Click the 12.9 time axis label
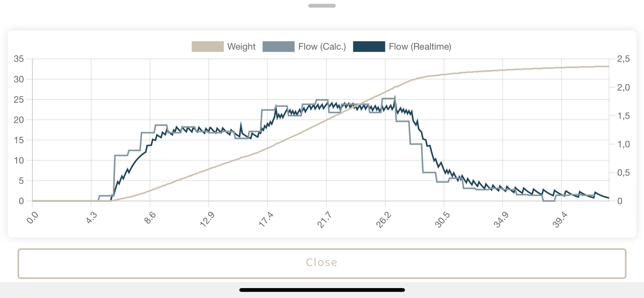644x298 pixels. click(x=207, y=220)
